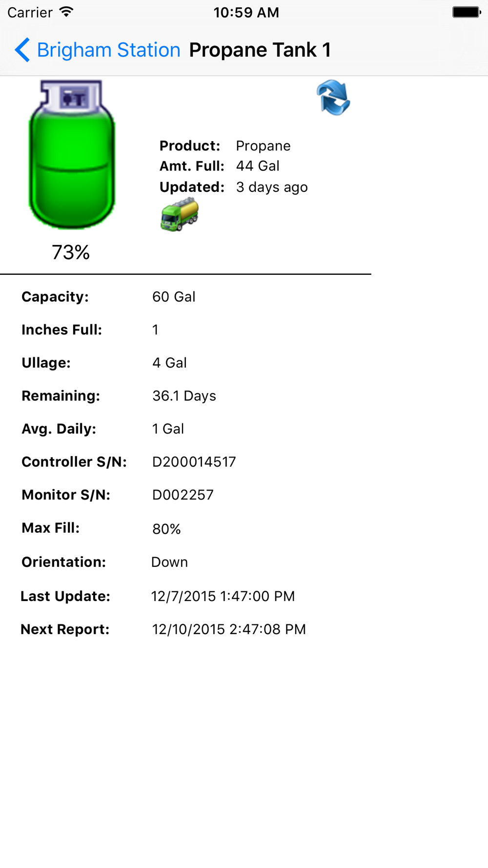Image resolution: width=488 pixels, height=868 pixels.
Task: Tap the Controller S/N: label
Action: [x=74, y=462]
